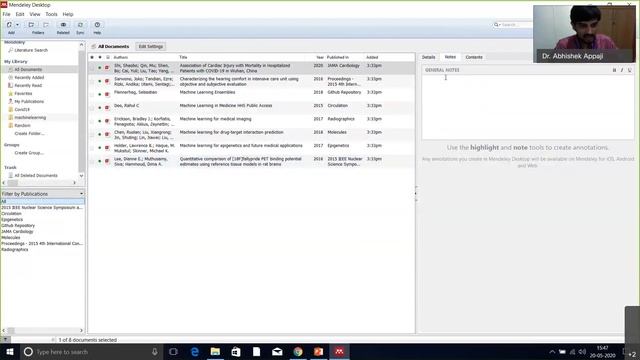
Task: Click in the General Notes text area
Action: 528,107
